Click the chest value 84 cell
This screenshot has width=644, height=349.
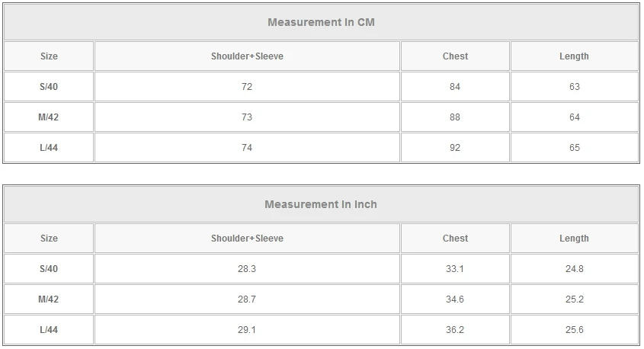(455, 87)
